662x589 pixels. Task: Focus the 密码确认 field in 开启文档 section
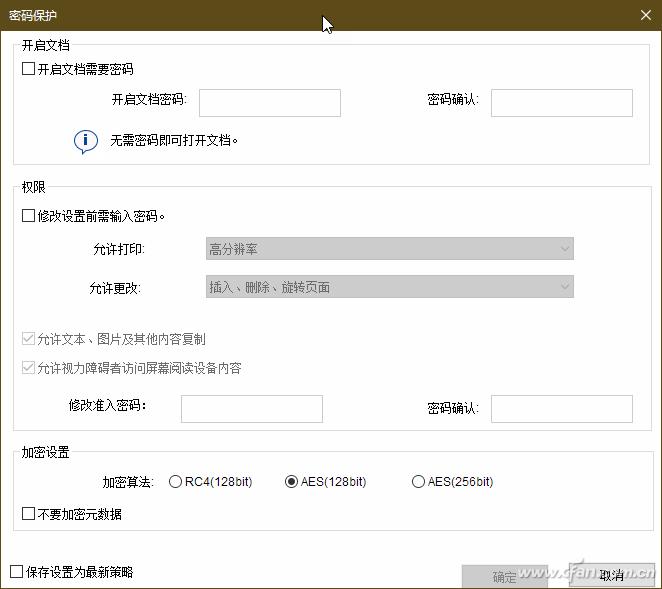(x=561, y=103)
